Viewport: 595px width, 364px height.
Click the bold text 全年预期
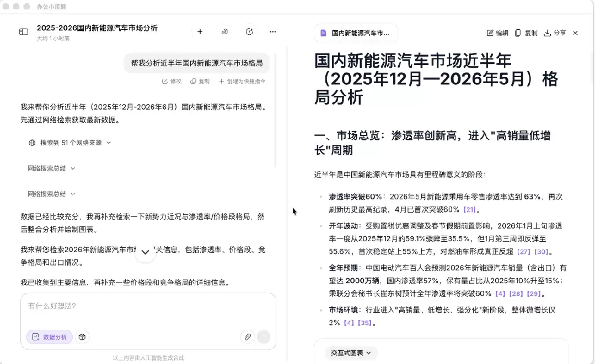click(x=344, y=268)
